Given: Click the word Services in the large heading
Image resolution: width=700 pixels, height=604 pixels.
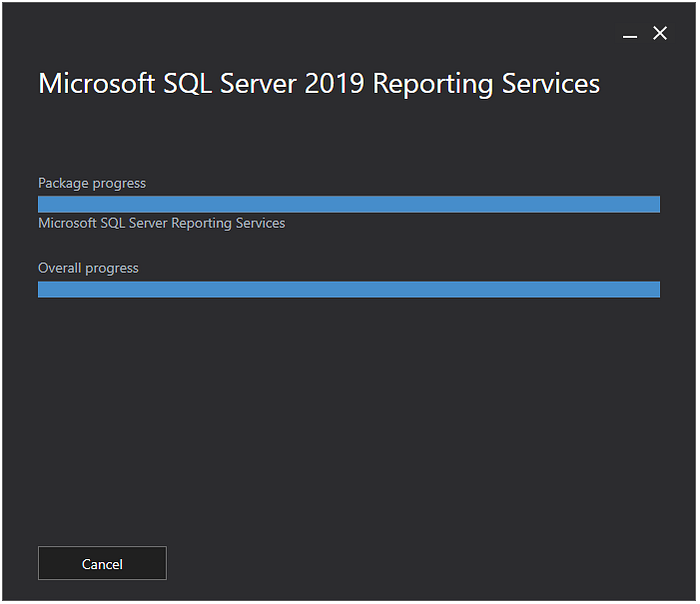Looking at the screenshot, I should (x=551, y=83).
